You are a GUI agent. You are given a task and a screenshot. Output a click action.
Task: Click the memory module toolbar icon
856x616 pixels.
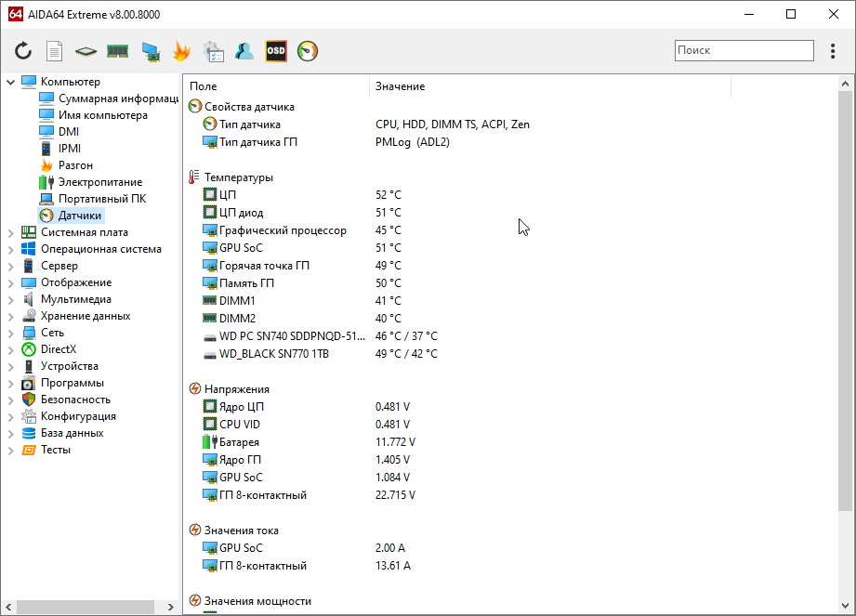[117, 51]
